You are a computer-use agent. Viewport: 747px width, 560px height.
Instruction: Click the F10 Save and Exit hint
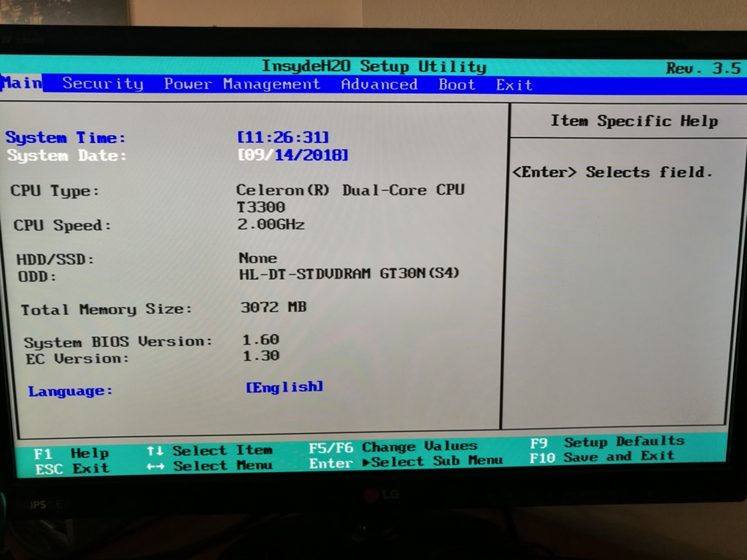click(602, 456)
